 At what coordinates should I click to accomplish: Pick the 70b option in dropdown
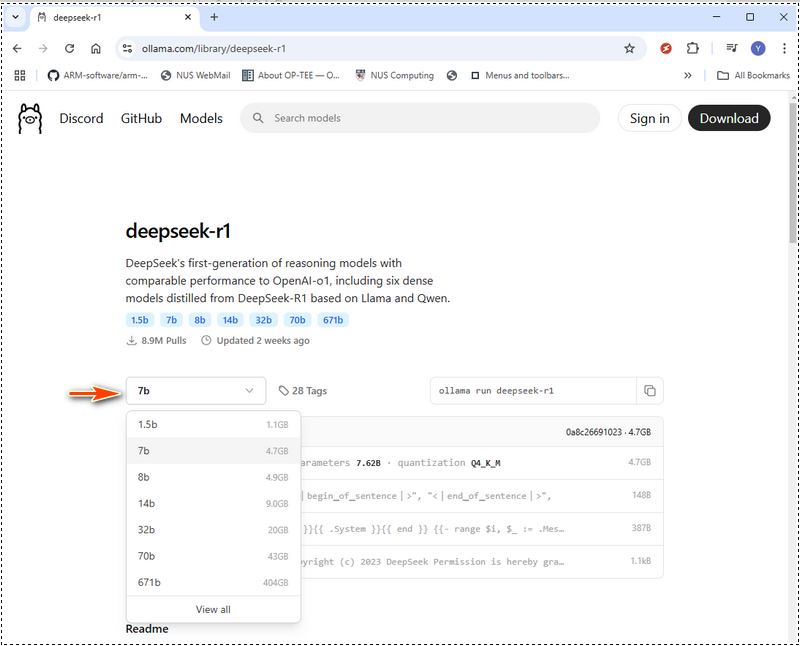tap(213, 556)
